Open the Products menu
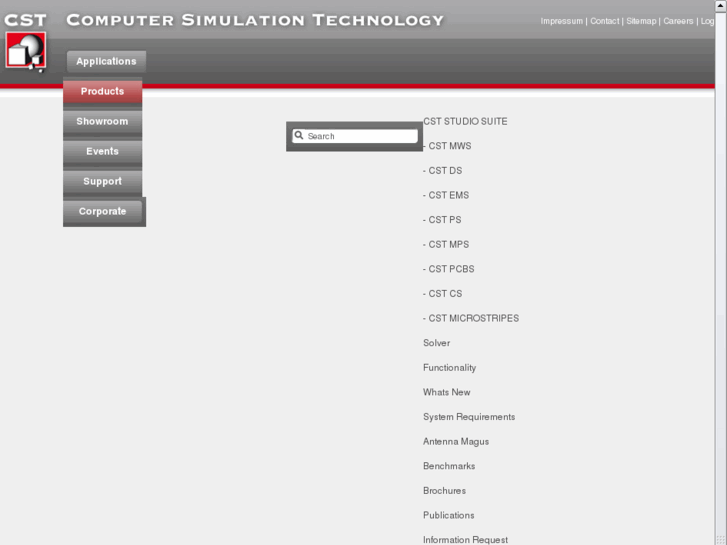The width and height of the screenshot is (727, 545). point(102,91)
